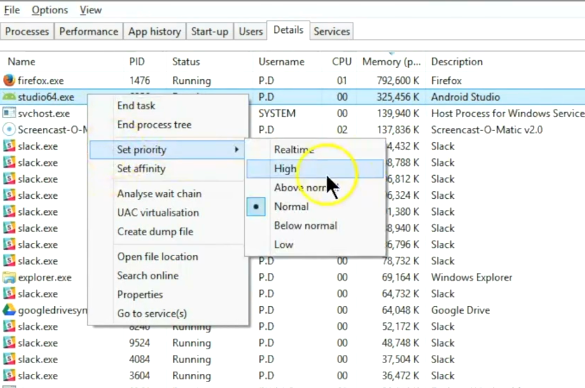Click the SYSTEM username cell
The width and height of the screenshot is (585, 388).
point(277,113)
